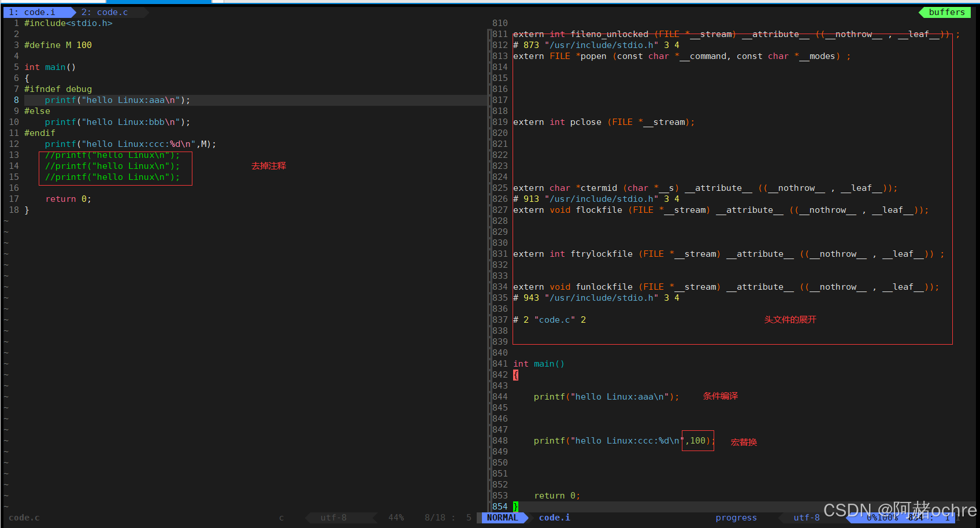Viewport: 980px width, 528px height.
Task: Click the #ifndef debug directive line
Action: tap(58, 89)
